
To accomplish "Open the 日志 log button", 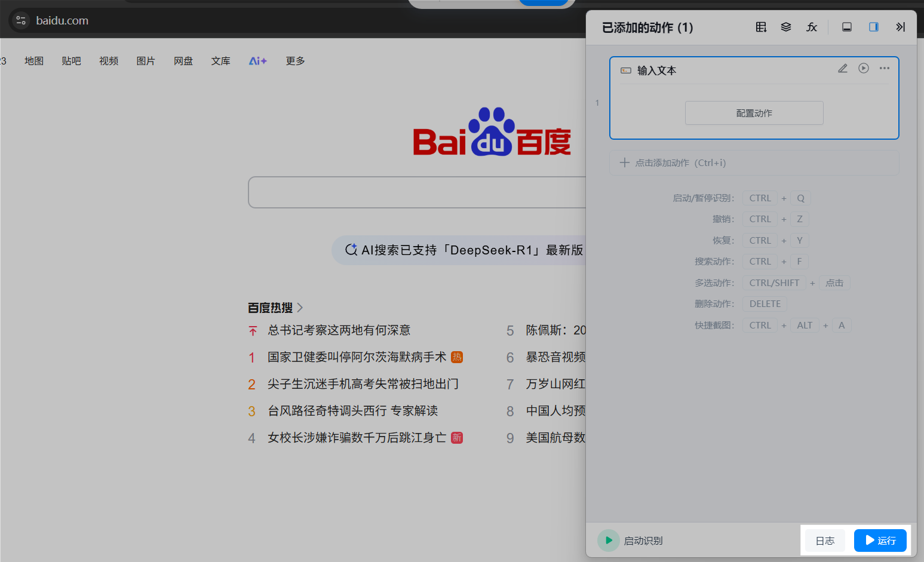I will click(825, 540).
